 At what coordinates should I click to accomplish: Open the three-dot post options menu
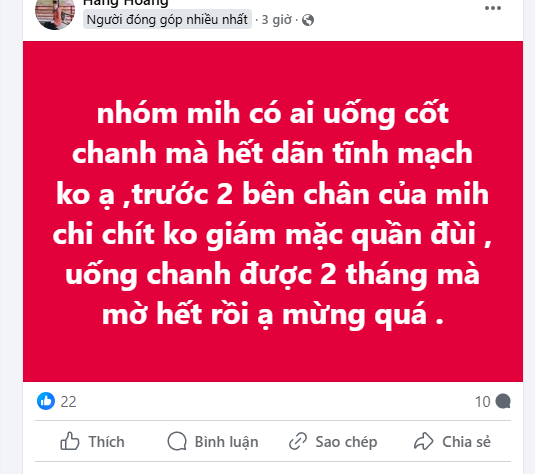493,8
